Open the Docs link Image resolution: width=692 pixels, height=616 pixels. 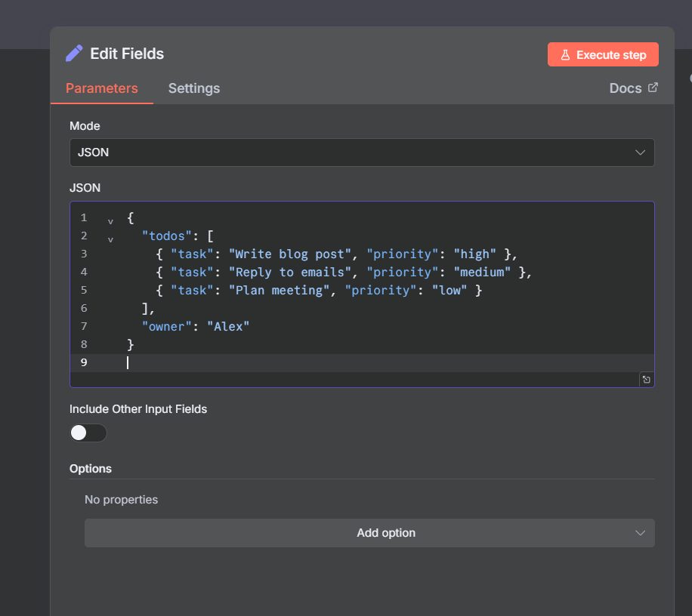click(625, 88)
